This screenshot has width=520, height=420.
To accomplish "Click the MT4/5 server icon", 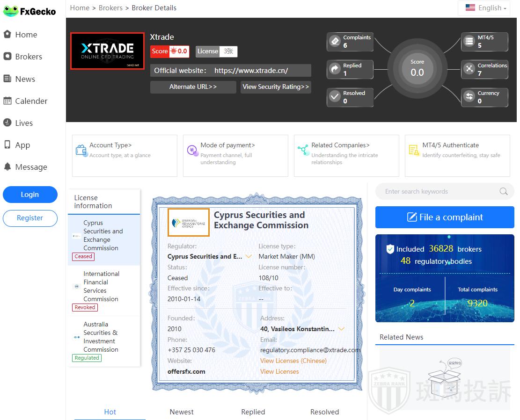I will (x=469, y=42).
